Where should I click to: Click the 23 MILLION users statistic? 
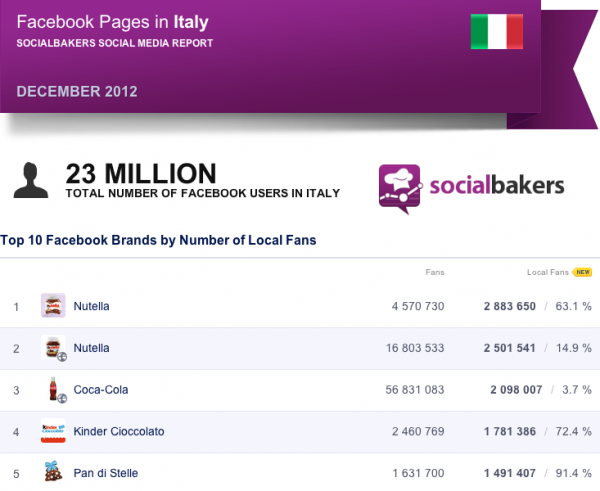click(141, 173)
